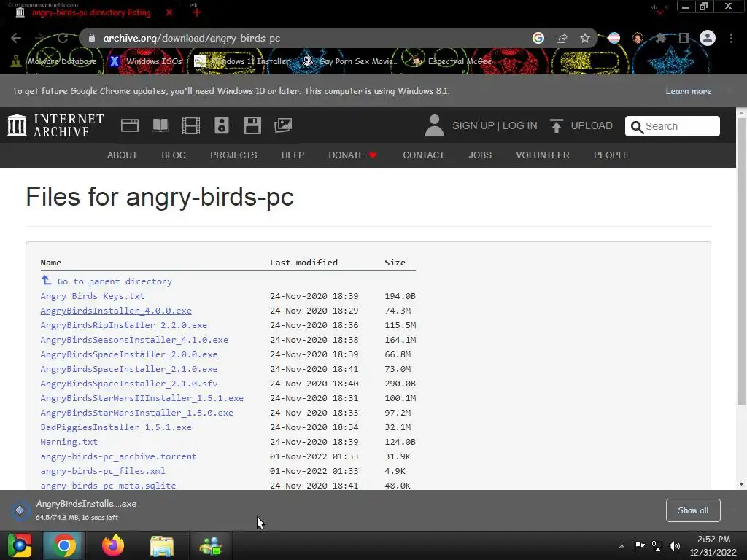Click the user avatar icon near Sign Up
The height and width of the screenshot is (560, 747).
coord(434,125)
